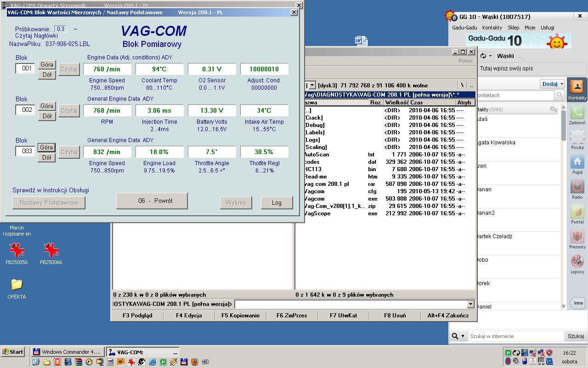588x368 pixels.
Task: Click the Wielkość column header
Action: [396, 103]
